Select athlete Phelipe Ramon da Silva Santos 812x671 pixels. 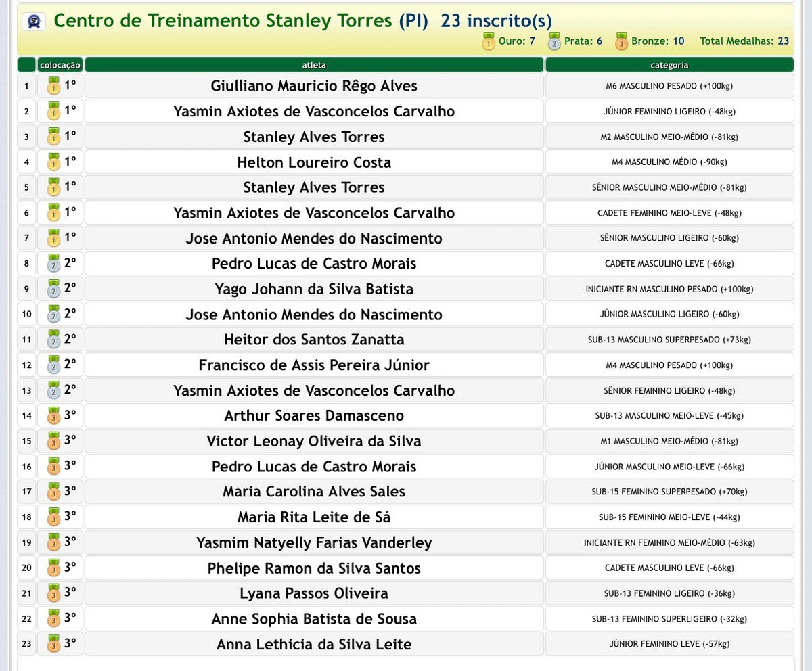click(x=314, y=568)
